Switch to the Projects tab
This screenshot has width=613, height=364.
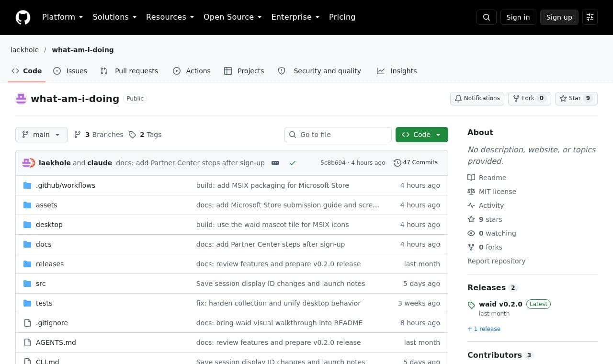point(244,71)
